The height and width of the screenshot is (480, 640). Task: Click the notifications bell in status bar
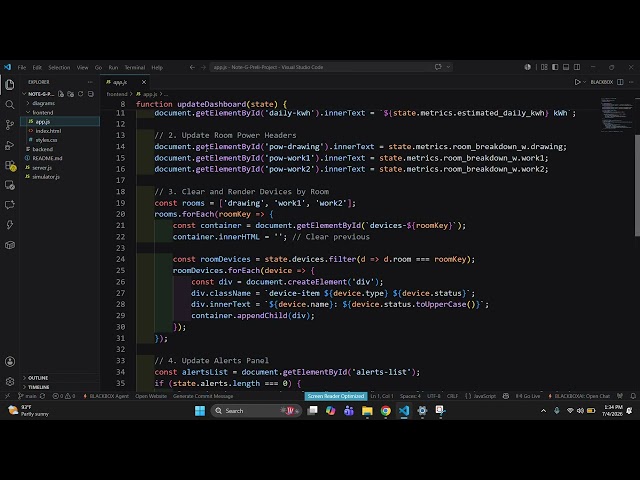(x=633, y=396)
